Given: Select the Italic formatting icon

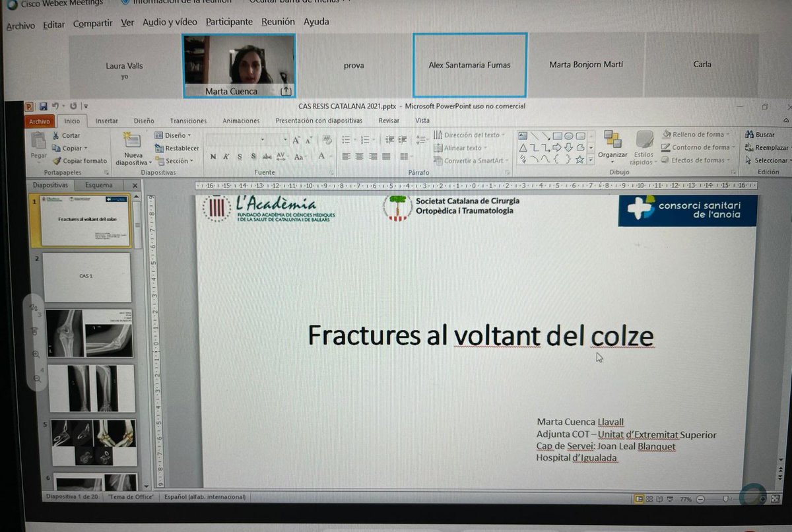Looking at the screenshot, I should [226, 158].
